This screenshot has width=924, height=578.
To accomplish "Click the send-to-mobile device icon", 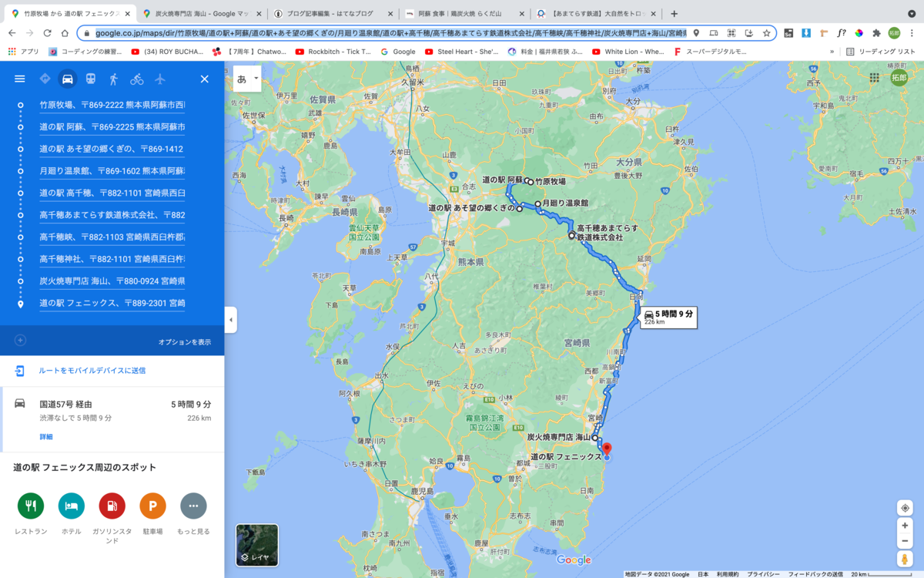I will (20, 371).
